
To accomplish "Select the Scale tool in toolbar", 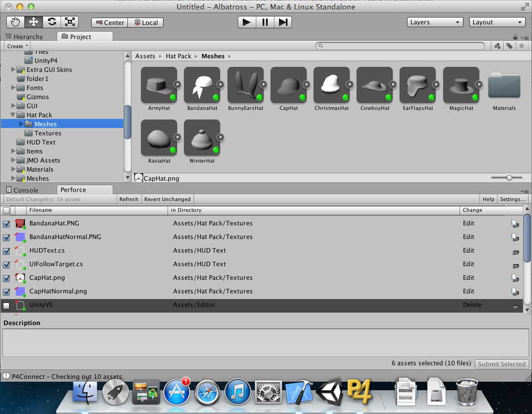I will coord(70,23).
